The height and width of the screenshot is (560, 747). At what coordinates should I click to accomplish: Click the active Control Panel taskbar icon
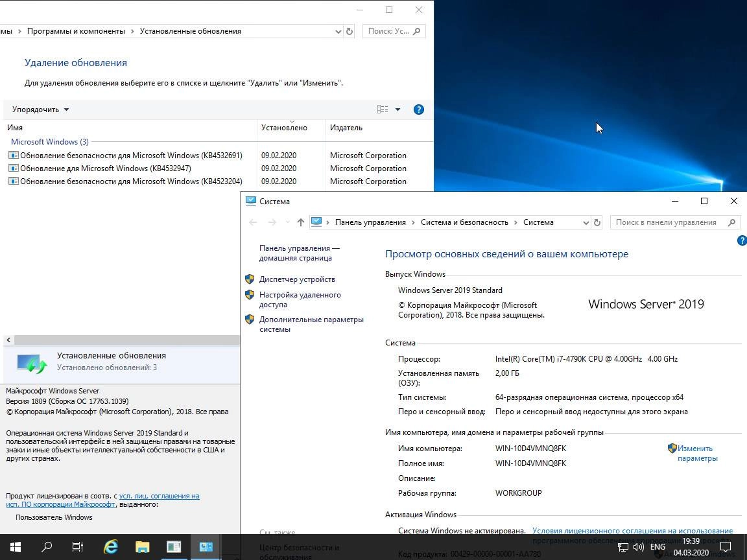tap(206, 546)
